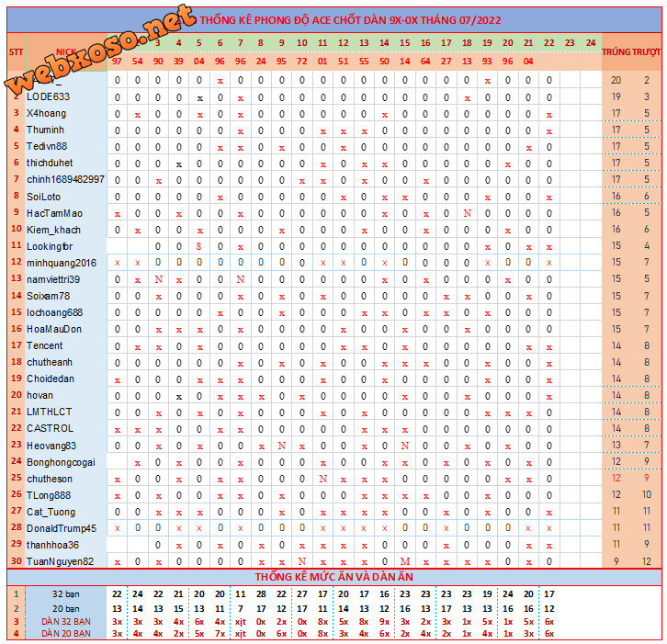Image resolution: width=667 pixels, height=644 pixels.
Task: Click the 'DÀN 32 BẠN' row label
Action: point(66,621)
